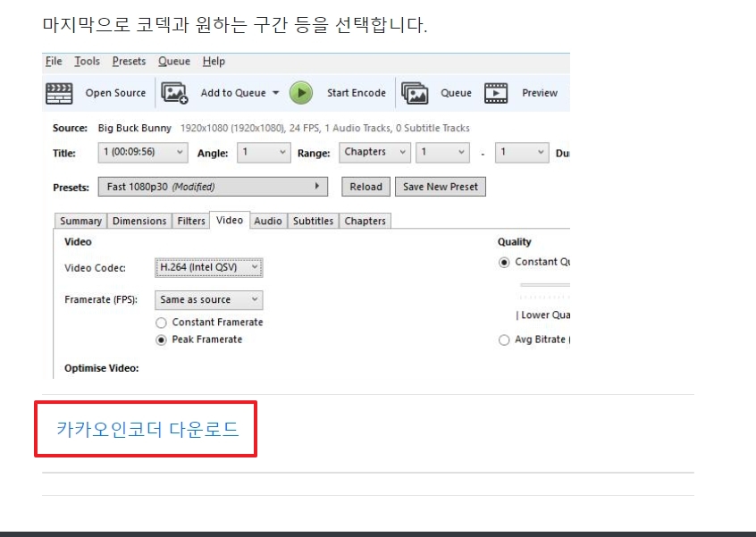
Task: Open the Fast 1080p30 presets selector
Action: pos(213,187)
